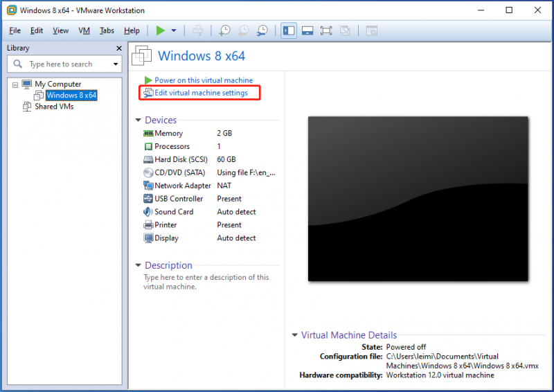
Task: Open the snapshot manager toolbar icon
Action: [262, 30]
